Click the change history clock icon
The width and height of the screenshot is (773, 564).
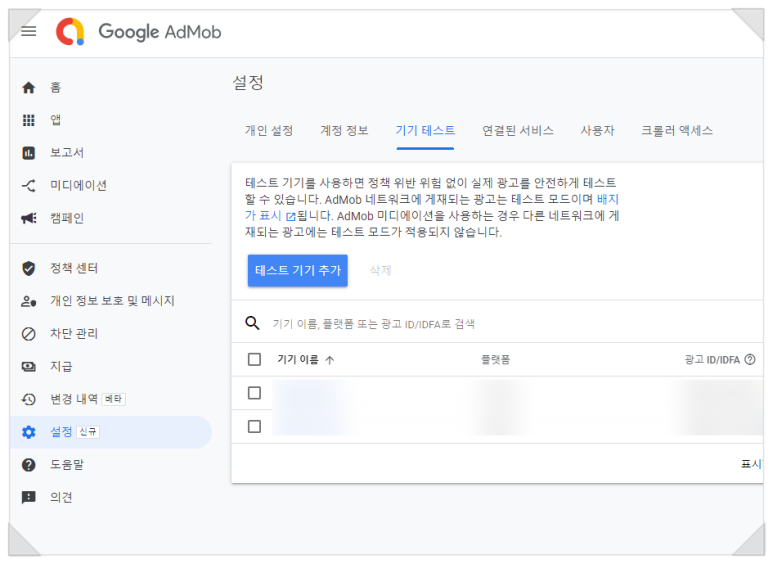tap(29, 399)
